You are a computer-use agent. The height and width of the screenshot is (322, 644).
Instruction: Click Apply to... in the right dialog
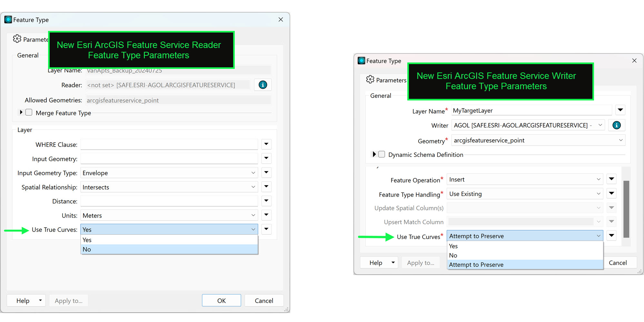tap(421, 263)
